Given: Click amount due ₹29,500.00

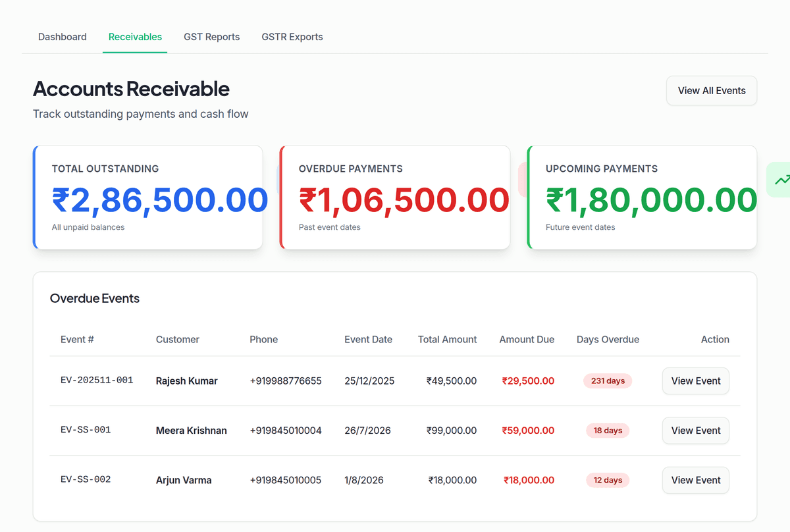Looking at the screenshot, I should (528, 381).
